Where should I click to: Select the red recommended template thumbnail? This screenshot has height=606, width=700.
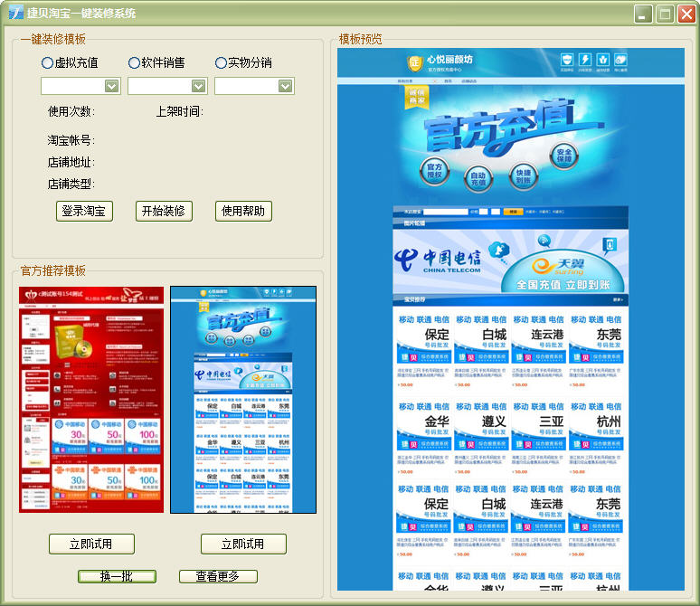tap(91, 400)
